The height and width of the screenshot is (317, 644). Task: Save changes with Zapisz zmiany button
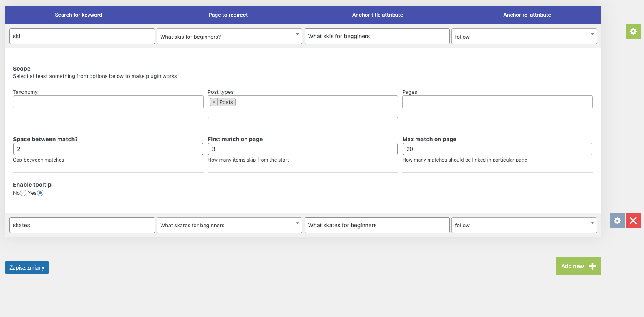pyautogui.click(x=27, y=267)
